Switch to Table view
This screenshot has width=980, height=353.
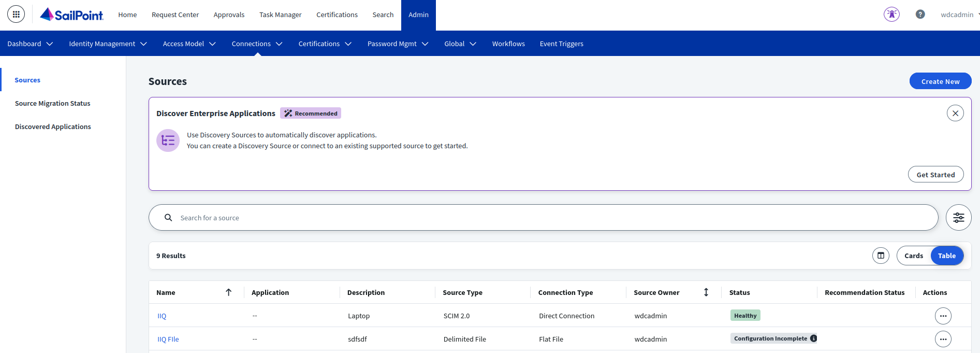tap(946, 256)
